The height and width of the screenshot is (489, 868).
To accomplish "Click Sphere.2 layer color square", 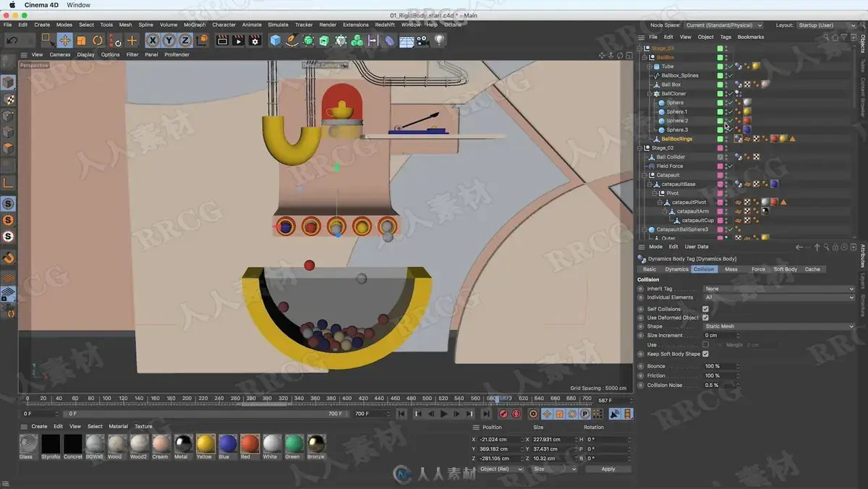I will 720,121.
